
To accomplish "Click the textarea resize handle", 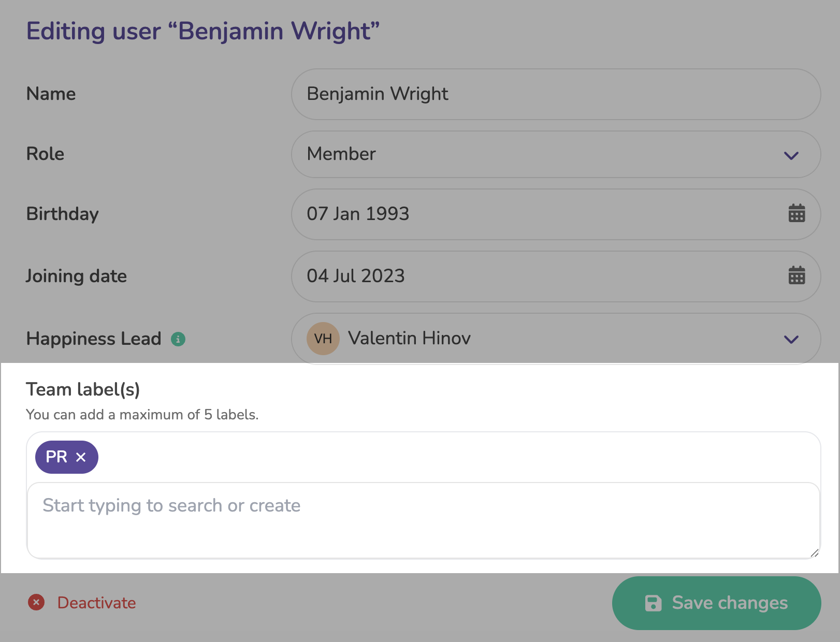I will (814, 553).
